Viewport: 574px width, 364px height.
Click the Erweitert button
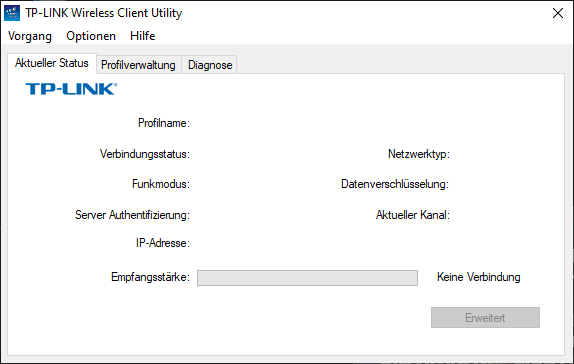(485, 317)
